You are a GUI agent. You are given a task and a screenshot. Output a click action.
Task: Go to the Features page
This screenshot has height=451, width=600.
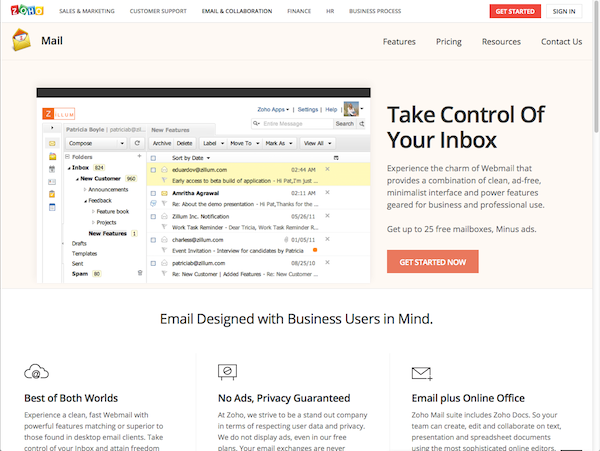point(399,42)
